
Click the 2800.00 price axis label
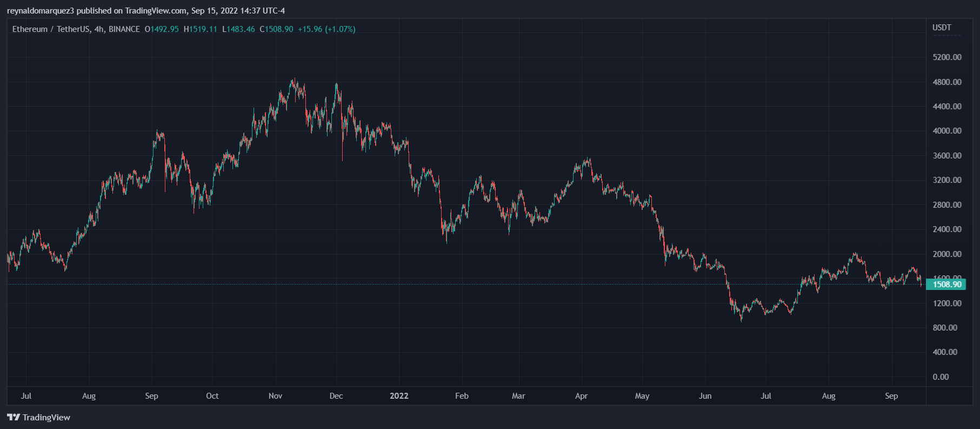947,205
